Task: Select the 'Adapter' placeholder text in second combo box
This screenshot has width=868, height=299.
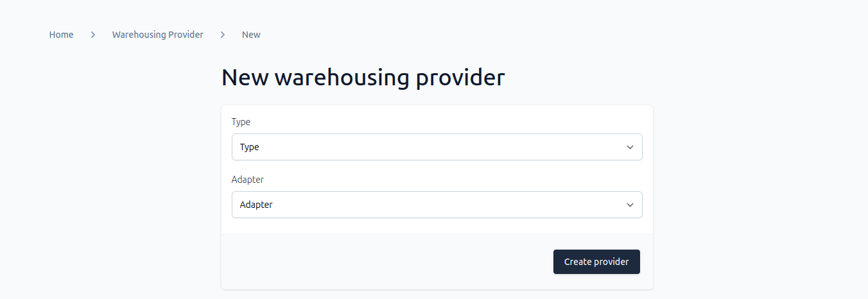Action: pos(256,205)
